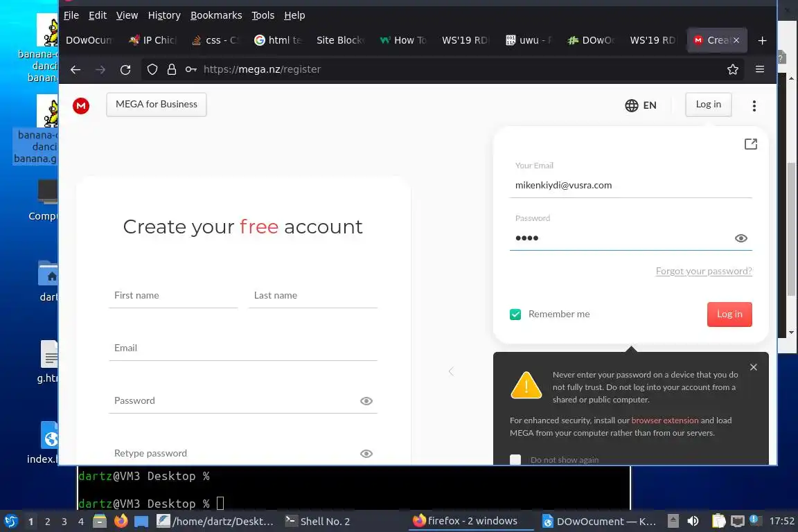
Task: Switch to virtual desktop 2
Action: coord(47,522)
